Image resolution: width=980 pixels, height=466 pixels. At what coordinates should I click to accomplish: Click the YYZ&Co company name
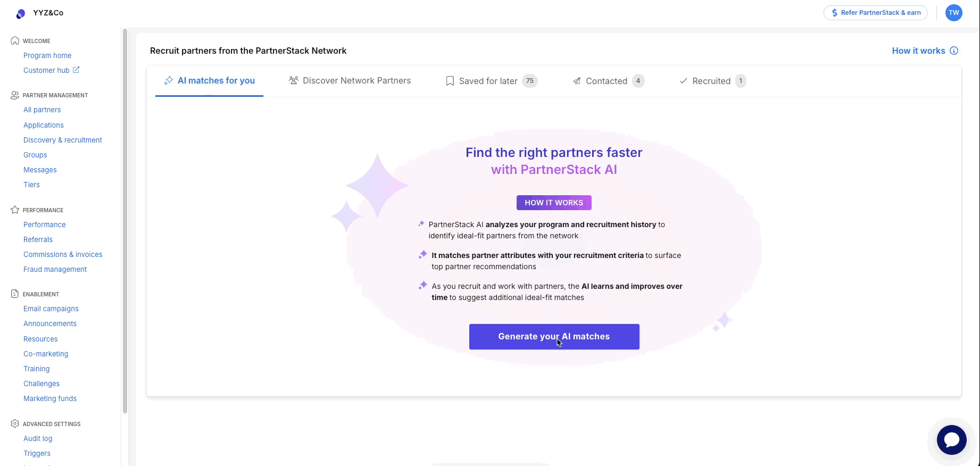[48, 13]
